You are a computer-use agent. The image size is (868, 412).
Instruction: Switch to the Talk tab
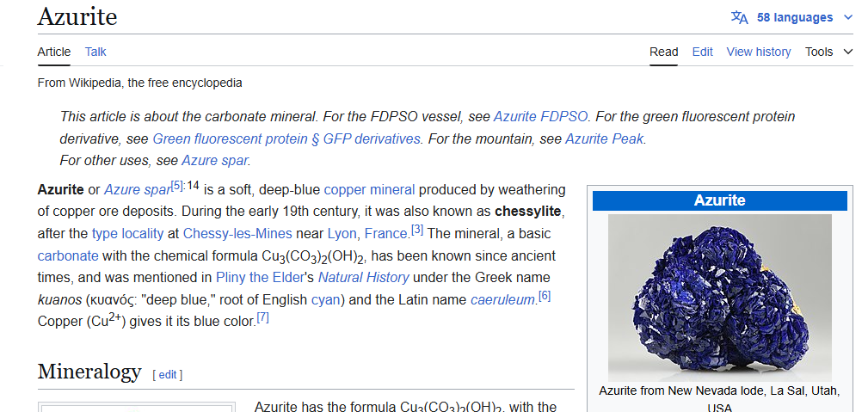(95, 52)
